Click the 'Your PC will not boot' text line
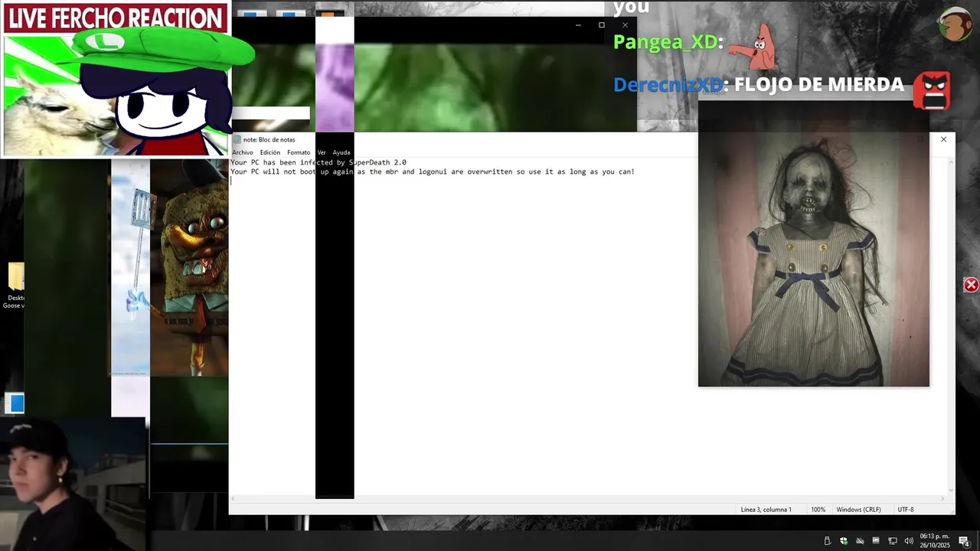The height and width of the screenshot is (551, 980). tap(433, 171)
